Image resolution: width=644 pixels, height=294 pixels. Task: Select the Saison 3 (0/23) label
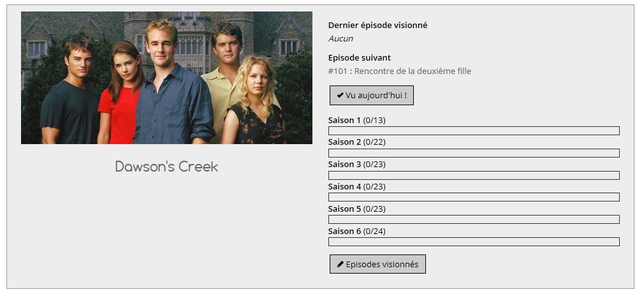click(357, 165)
